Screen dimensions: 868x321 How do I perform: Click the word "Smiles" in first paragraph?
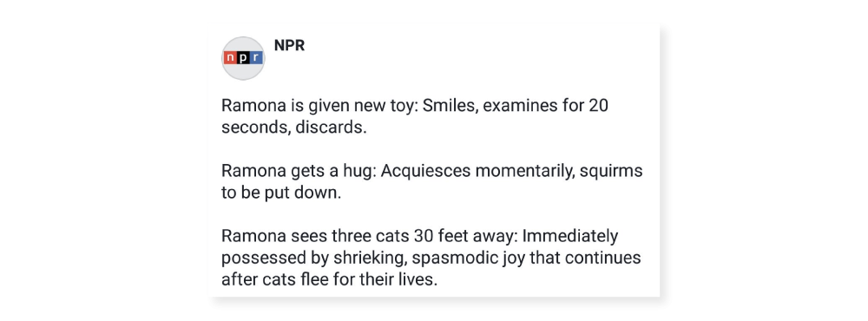tap(450, 105)
